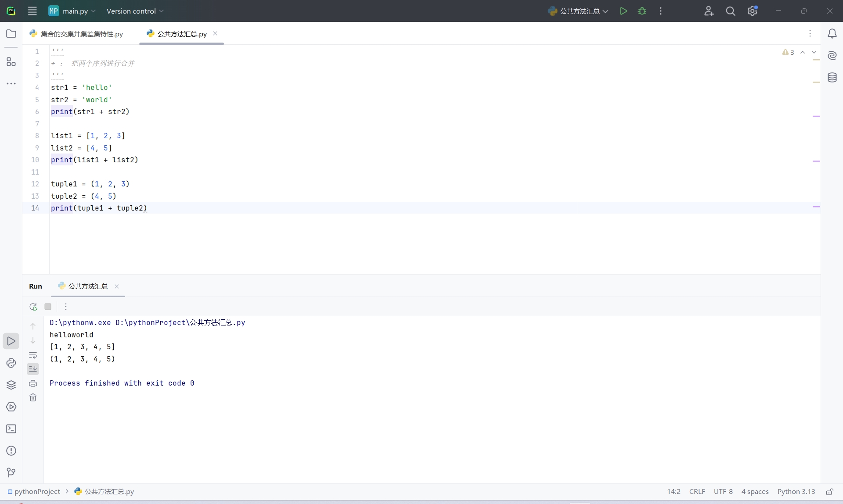This screenshot has height=504, width=843.
Task: Open the Problems tool window icon
Action: [11, 450]
